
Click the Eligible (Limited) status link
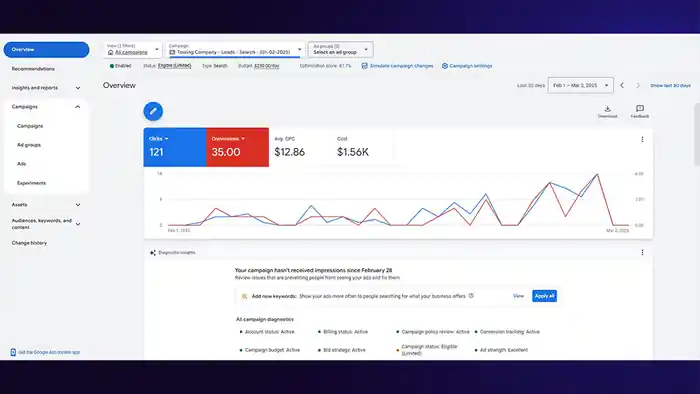(x=175, y=66)
